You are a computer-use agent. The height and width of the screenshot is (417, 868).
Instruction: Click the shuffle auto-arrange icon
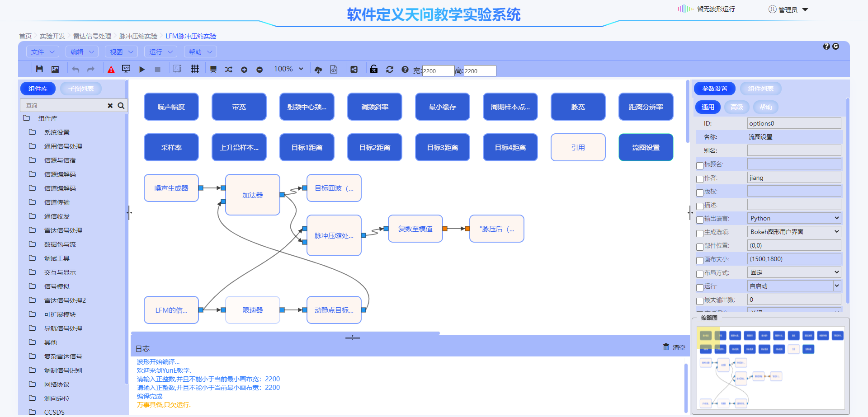229,70
